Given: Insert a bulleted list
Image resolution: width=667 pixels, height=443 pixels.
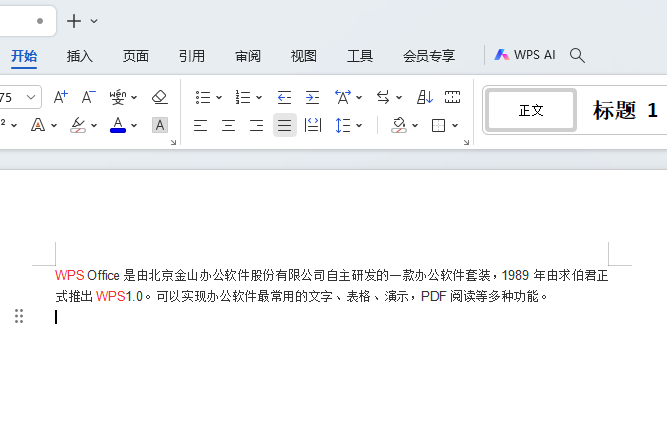Looking at the screenshot, I should (203, 97).
